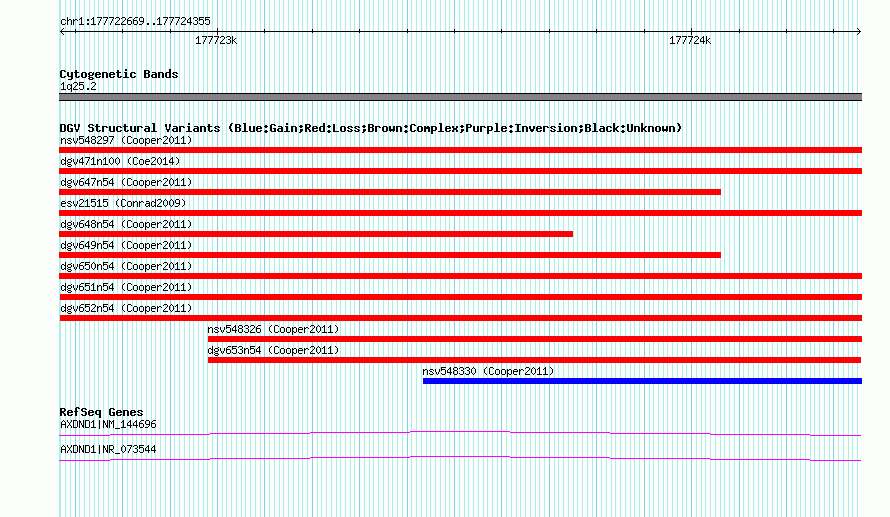
Task: Click the dgv653n54 red variant bar
Action: coord(535,360)
